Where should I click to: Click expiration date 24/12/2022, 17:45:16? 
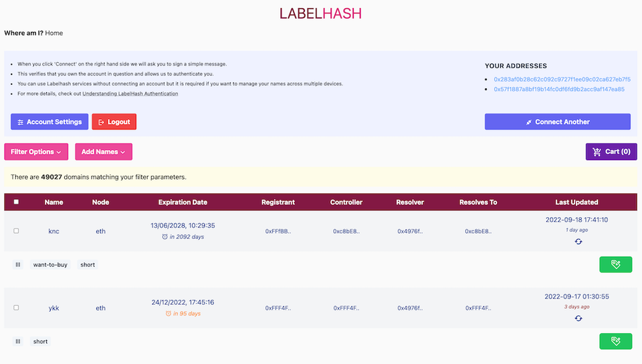point(183,303)
